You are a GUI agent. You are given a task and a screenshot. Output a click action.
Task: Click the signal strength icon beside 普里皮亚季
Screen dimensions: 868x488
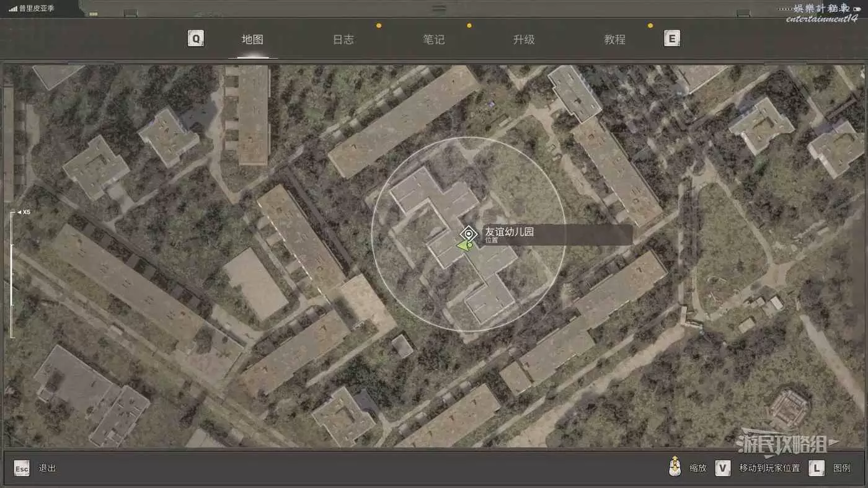12,9
